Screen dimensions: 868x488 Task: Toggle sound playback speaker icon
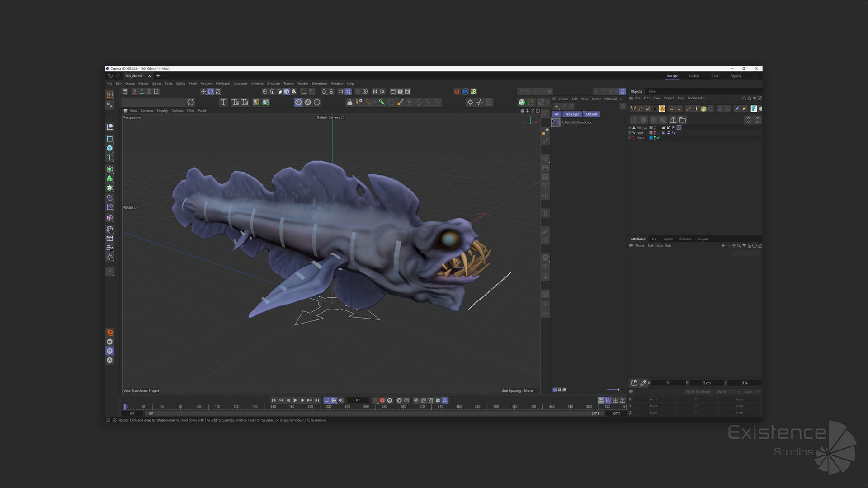(341, 400)
